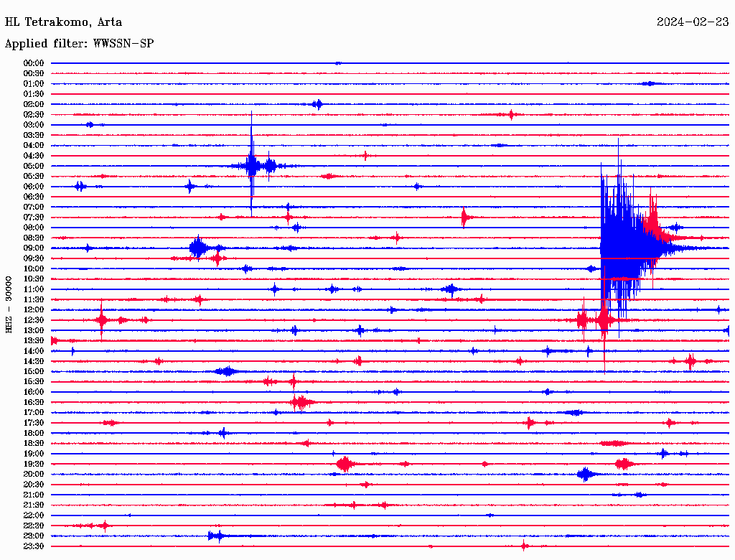Select the 06:30 time label
735x560 pixels.
click(34, 197)
